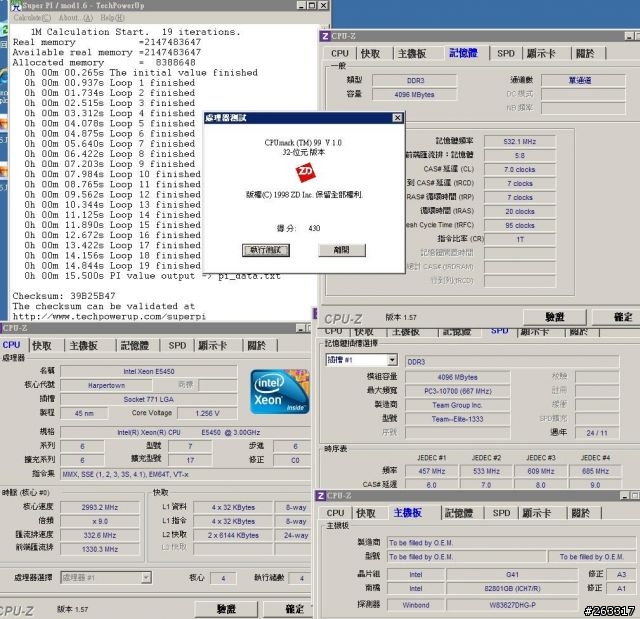Click the Super PI title bar icon
Screen dimensions: 640x619
16,6
